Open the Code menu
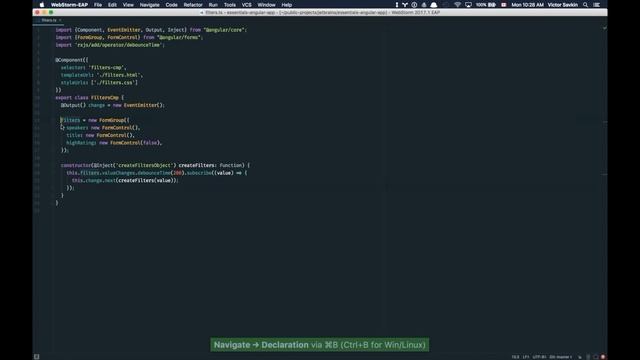 click(x=171, y=5)
